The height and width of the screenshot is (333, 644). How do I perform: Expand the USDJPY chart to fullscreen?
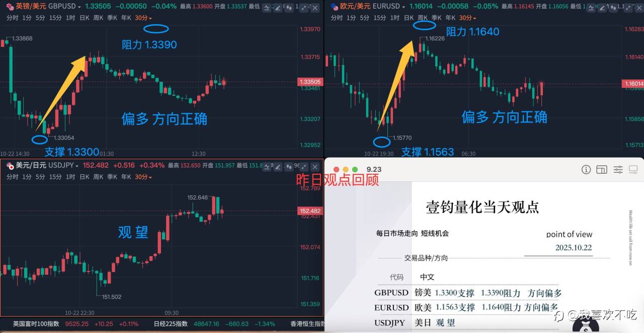pyautogui.click(x=304, y=166)
